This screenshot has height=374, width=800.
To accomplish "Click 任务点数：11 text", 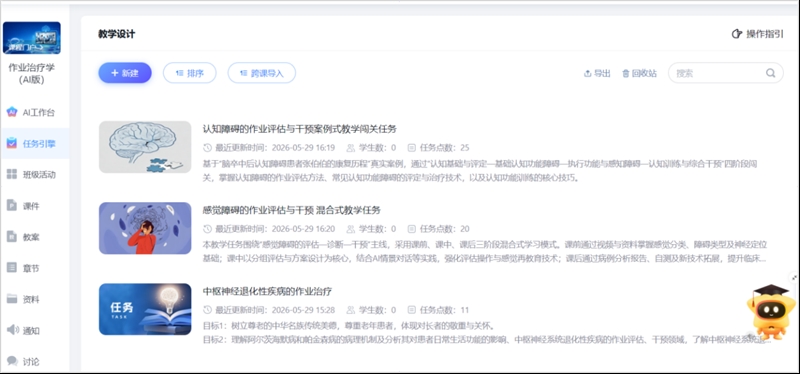I will (443, 310).
